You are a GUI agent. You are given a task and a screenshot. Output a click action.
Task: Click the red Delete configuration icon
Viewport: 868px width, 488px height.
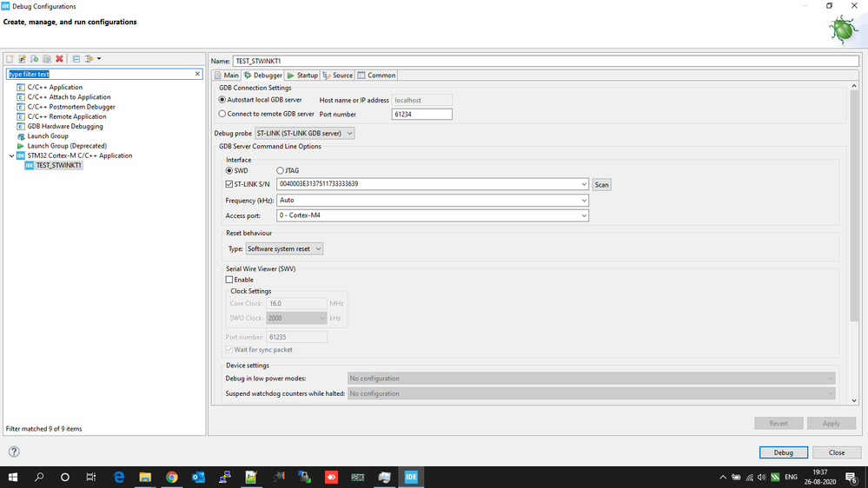point(59,59)
